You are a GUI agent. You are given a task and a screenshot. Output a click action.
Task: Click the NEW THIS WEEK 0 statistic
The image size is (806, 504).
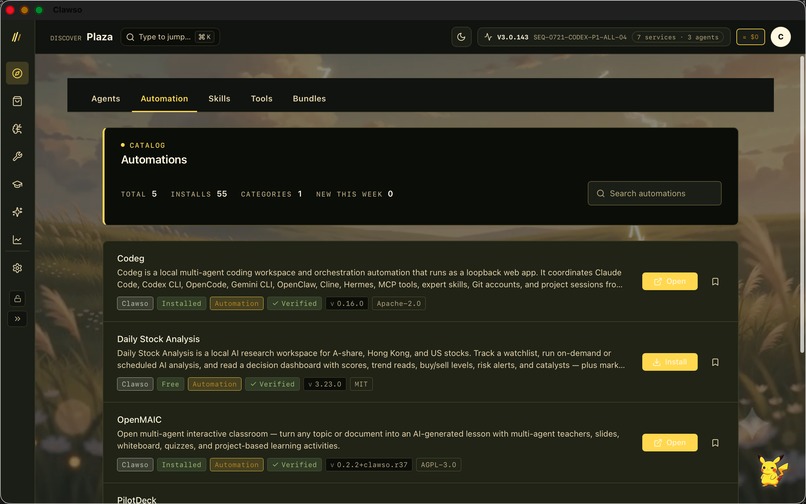tap(355, 194)
